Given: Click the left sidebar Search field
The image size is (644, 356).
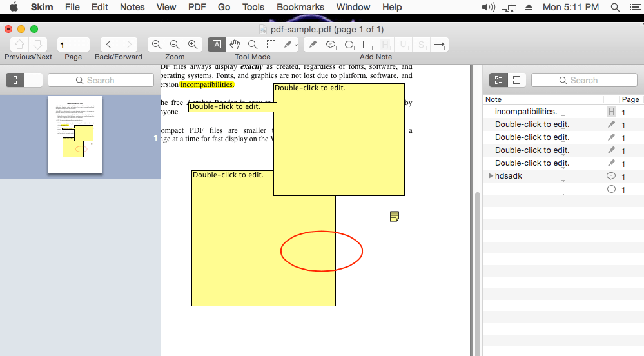Looking at the screenshot, I should pos(101,80).
